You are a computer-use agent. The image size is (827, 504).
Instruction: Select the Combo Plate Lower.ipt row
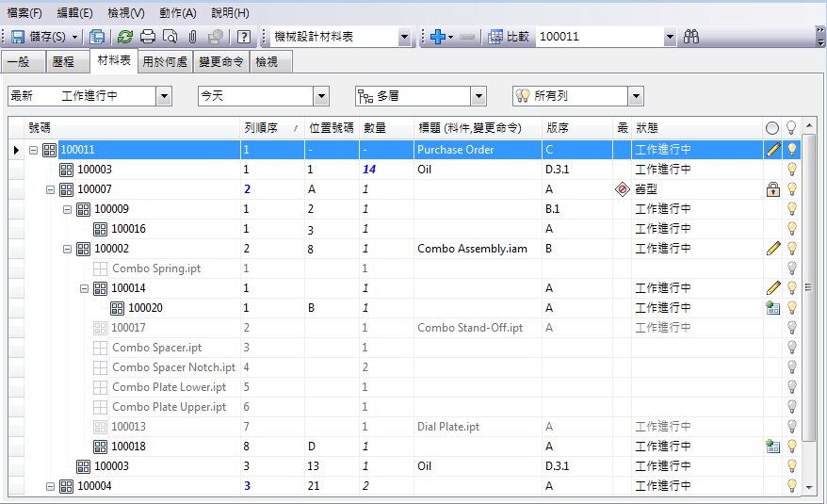point(404,387)
